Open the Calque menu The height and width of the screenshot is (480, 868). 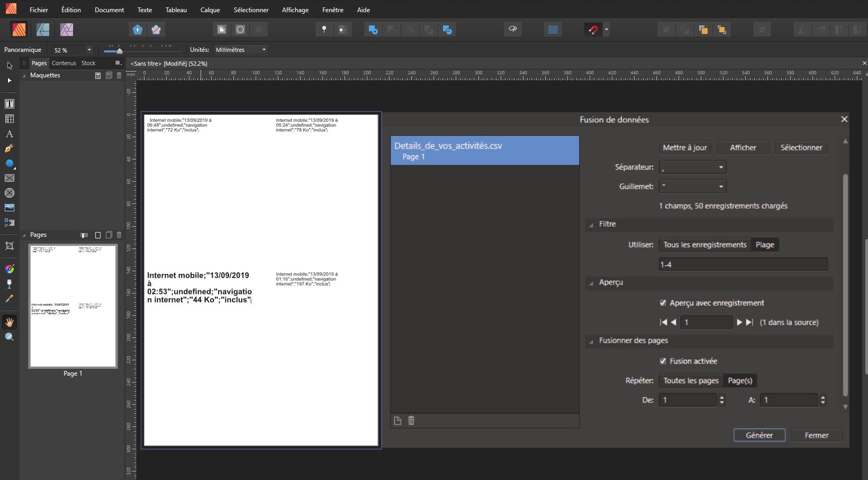(210, 10)
